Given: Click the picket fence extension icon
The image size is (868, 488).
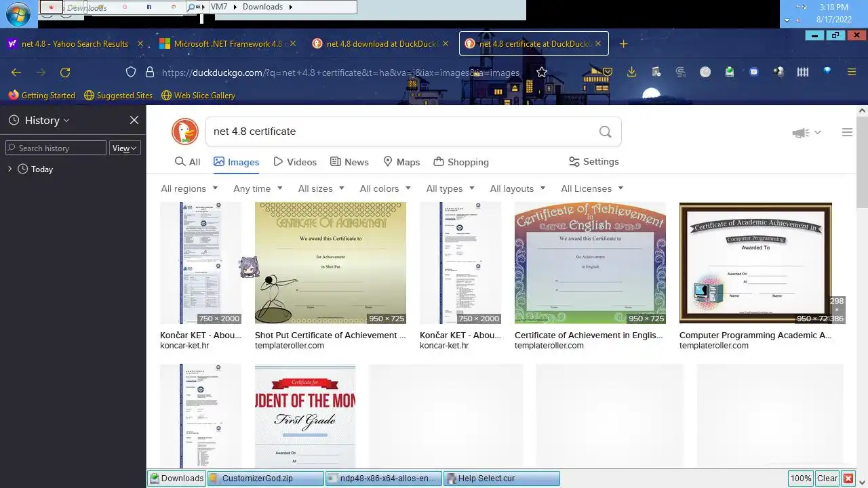Looking at the screenshot, I should click(803, 72).
